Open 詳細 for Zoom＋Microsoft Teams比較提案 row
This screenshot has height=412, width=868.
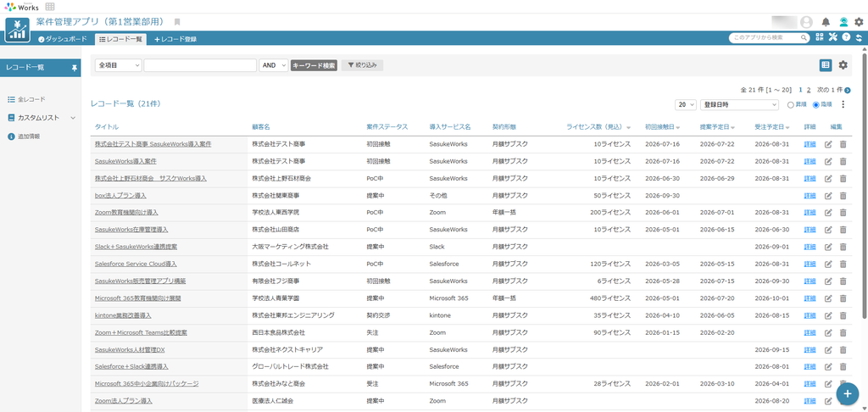coord(810,333)
